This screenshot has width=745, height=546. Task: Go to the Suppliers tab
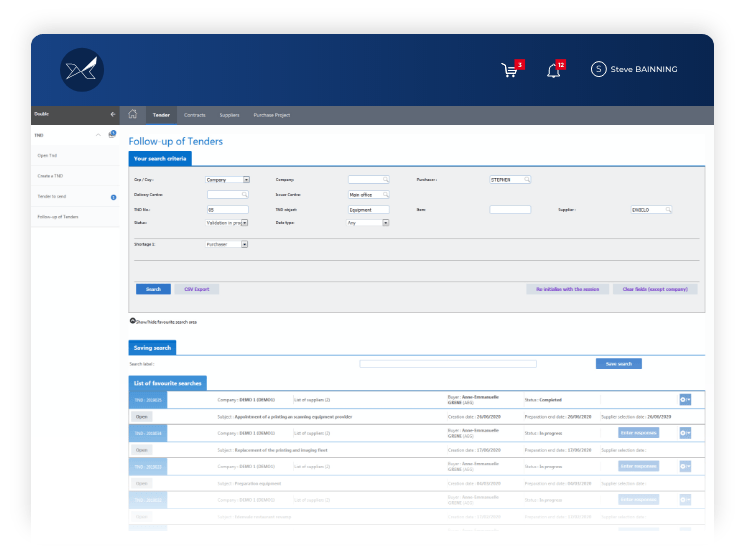(229, 116)
